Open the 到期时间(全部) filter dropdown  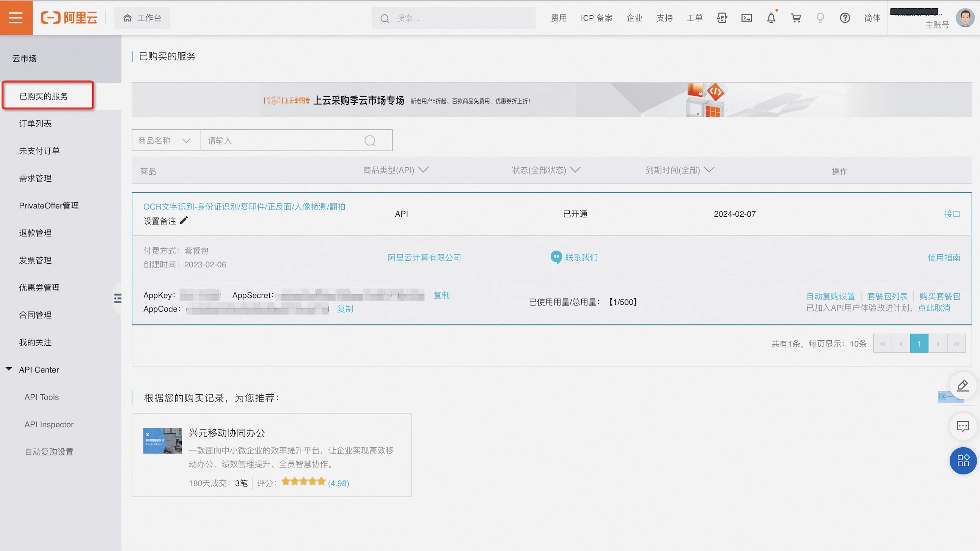[x=680, y=170]
